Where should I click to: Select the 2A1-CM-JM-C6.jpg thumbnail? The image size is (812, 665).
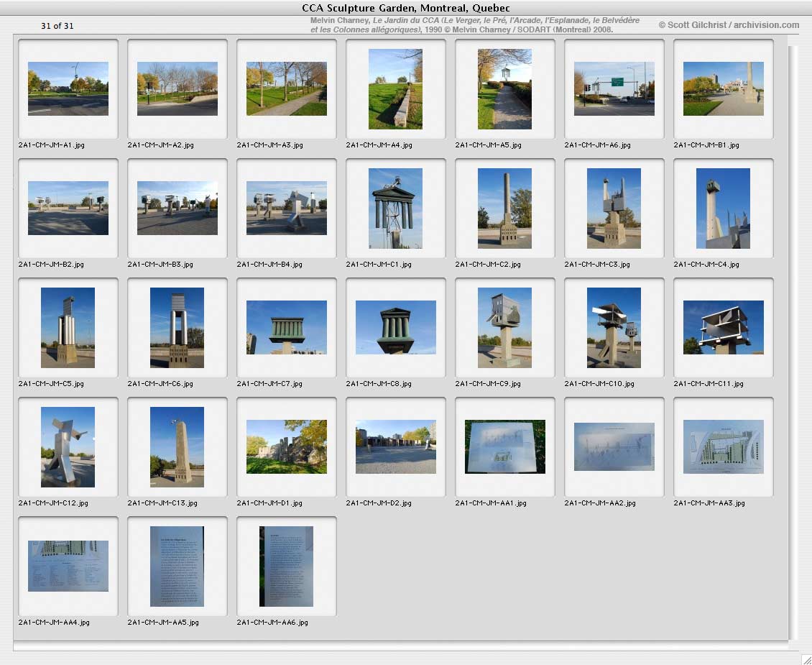177,327
